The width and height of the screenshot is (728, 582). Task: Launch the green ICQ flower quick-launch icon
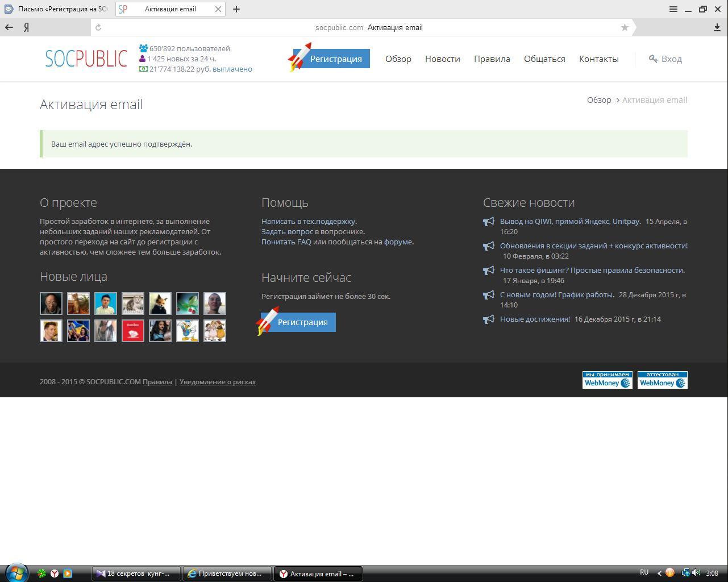[41, 573]
